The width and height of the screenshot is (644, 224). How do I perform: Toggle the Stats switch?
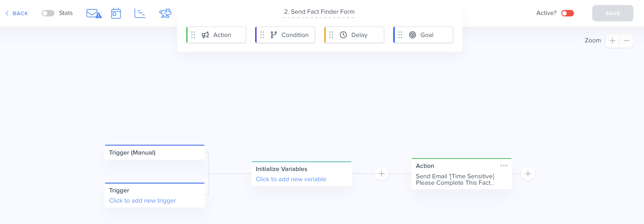[x=48, y=13]
